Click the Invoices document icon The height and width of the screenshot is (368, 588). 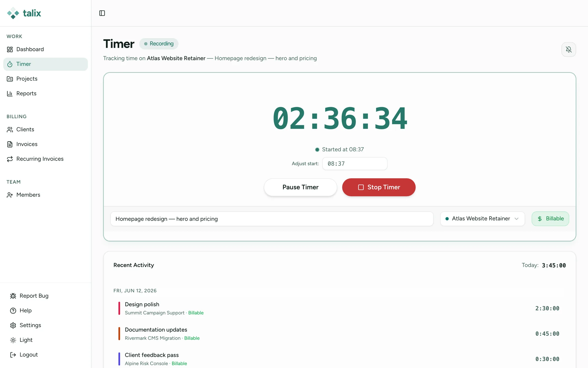[10, 144]
